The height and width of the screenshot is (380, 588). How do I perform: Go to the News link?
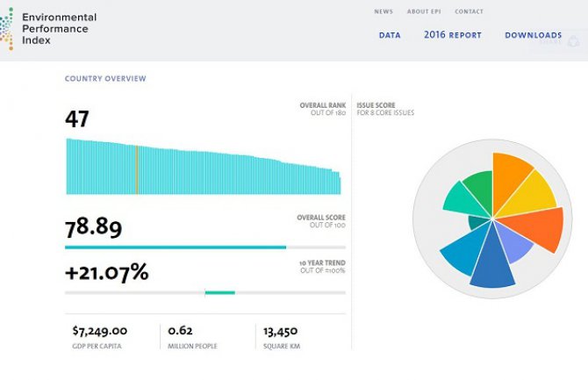click(384, 11)
